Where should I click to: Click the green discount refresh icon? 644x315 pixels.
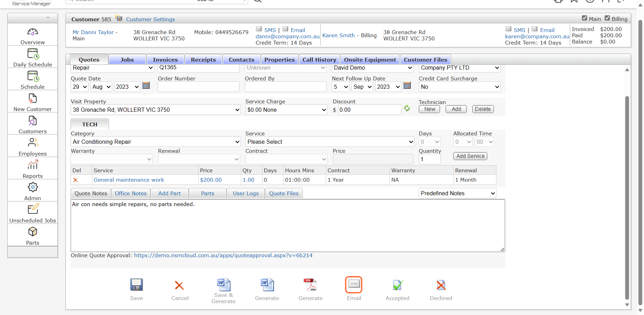tap(407, 109)
